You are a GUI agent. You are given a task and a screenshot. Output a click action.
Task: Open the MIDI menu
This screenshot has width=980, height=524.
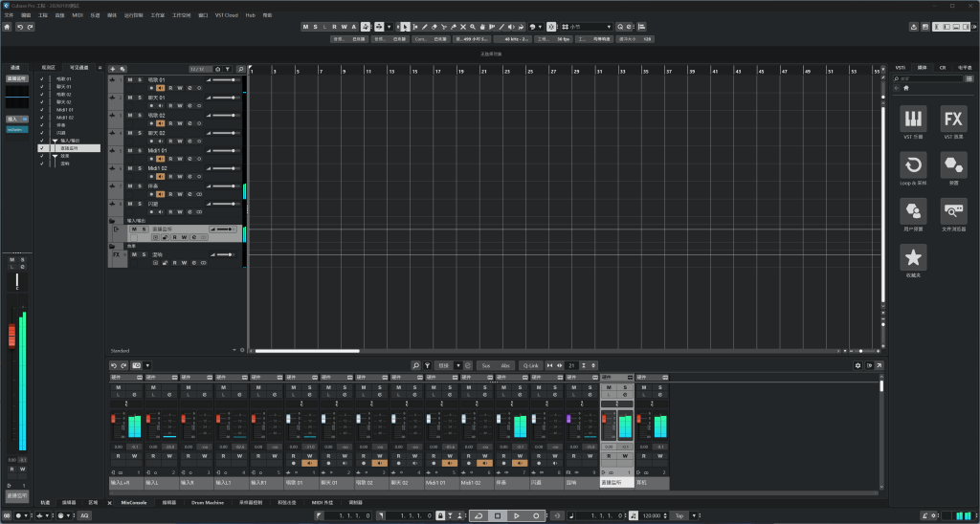77,15
